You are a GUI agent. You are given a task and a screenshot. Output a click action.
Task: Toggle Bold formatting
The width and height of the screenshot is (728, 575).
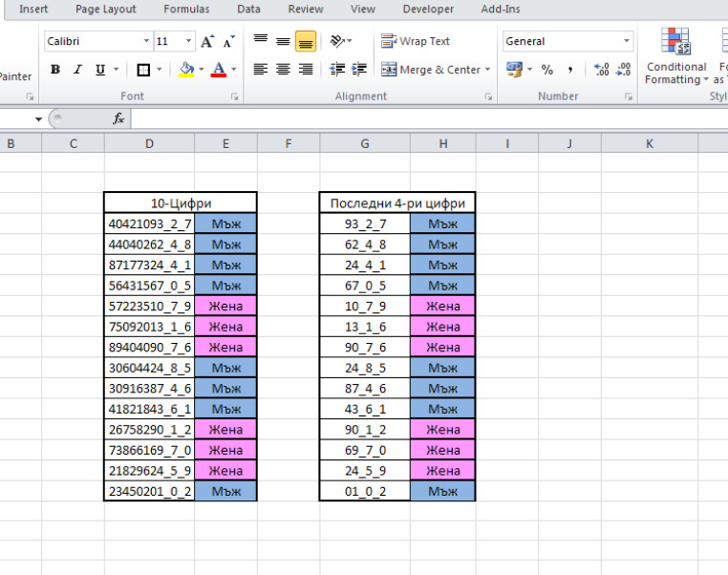pos(55,70)
